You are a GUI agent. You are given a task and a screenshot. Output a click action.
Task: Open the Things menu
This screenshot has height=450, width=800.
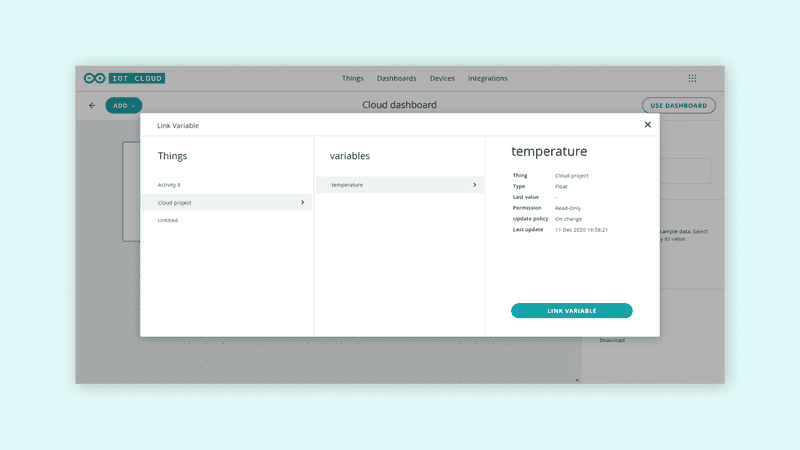[x=353, y=78]
